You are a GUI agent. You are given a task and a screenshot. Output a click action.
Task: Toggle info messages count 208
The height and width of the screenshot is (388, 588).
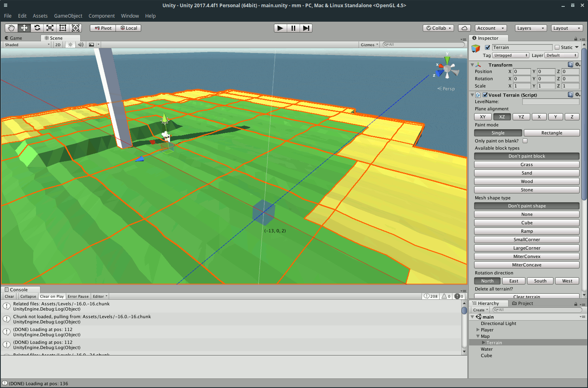[431, 296]
